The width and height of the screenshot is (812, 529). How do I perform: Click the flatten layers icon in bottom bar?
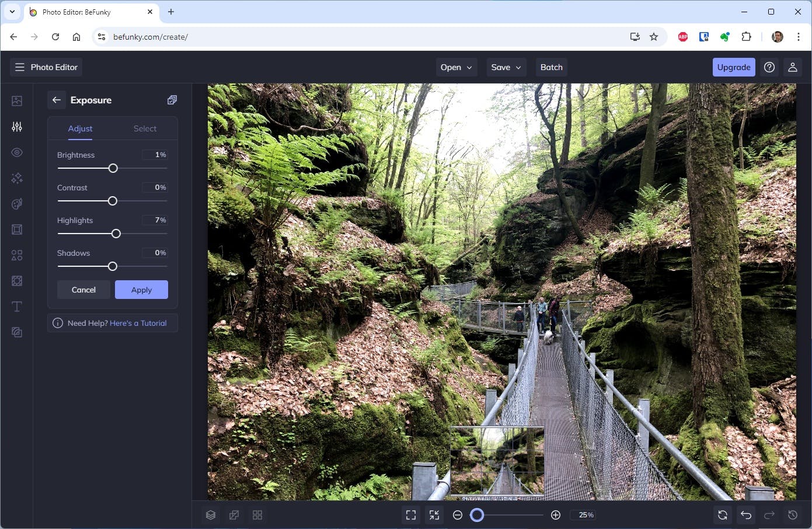click(234, 515)
